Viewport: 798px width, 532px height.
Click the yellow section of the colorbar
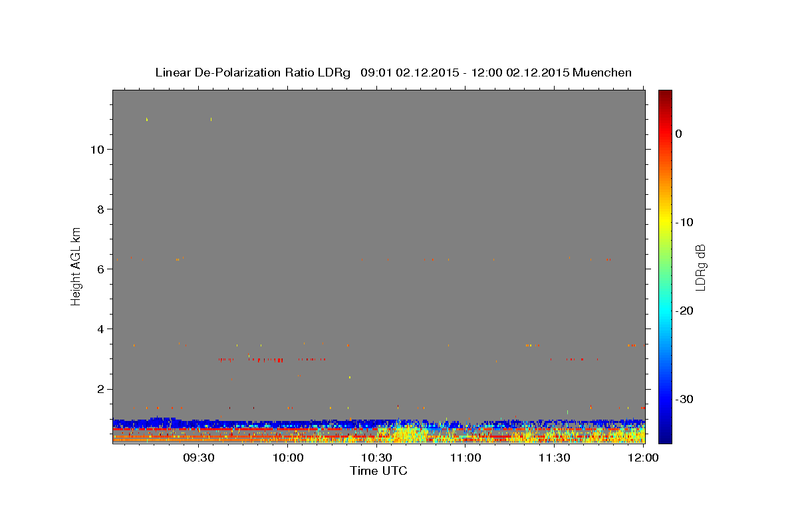tap(665, 219)
